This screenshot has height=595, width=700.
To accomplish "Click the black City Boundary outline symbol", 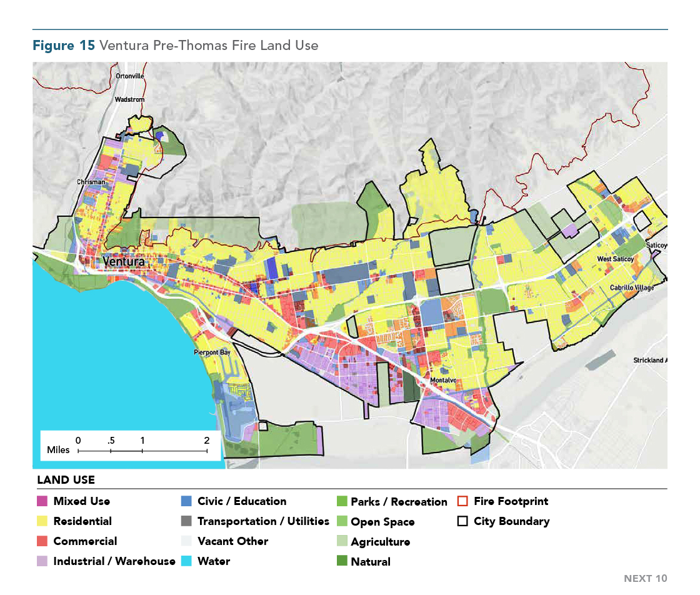I will (x=462, y=521).
